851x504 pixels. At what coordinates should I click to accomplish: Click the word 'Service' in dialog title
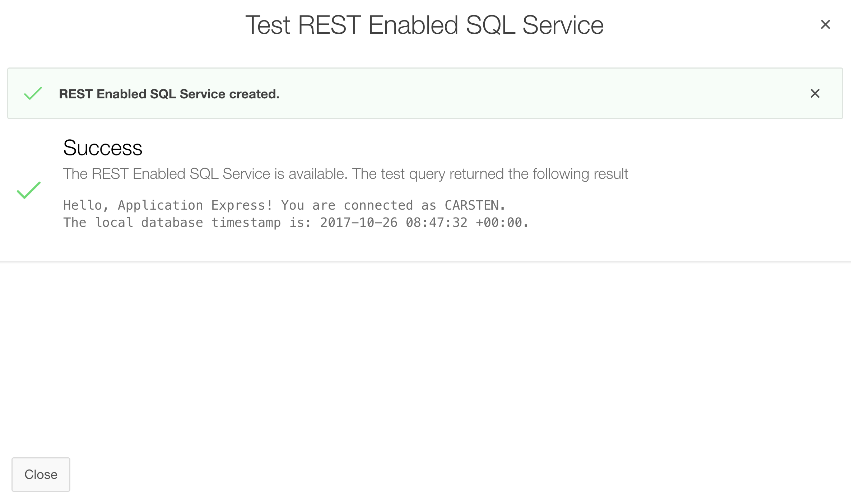(563, 25)
